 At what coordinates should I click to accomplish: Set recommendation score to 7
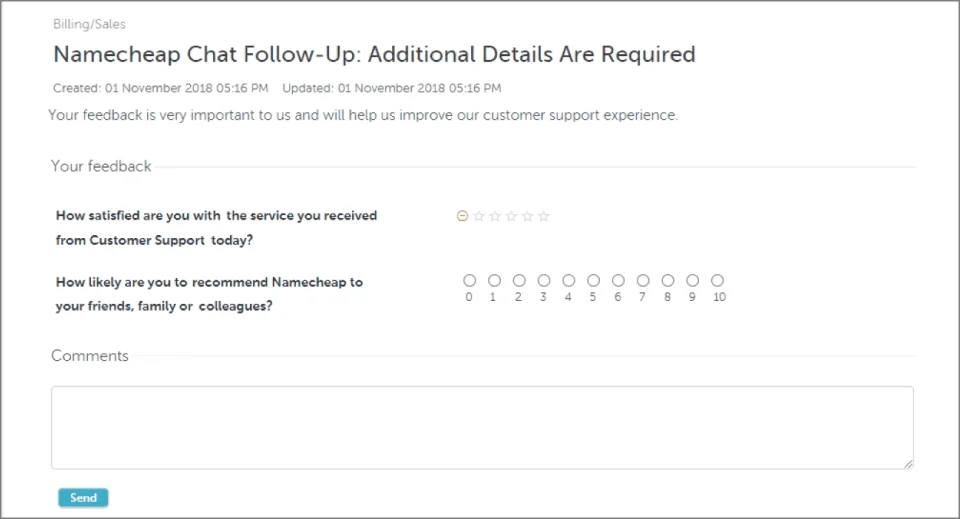(643, 281)
